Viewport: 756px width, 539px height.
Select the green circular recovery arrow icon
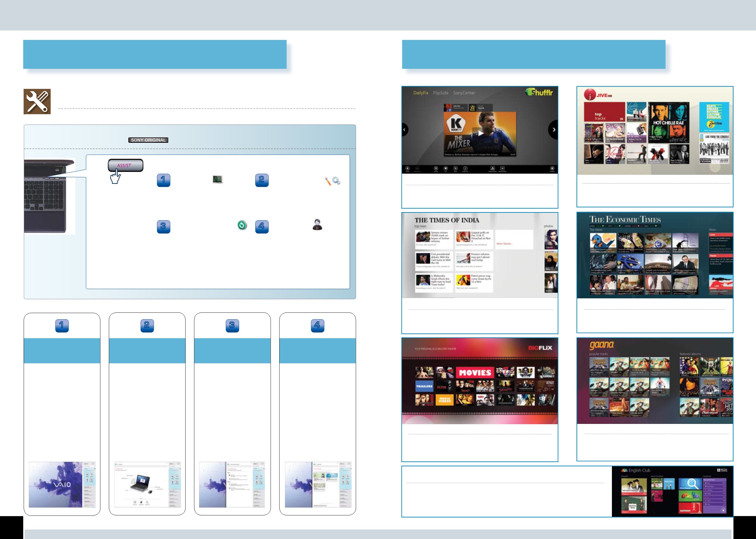pos(242,225)
